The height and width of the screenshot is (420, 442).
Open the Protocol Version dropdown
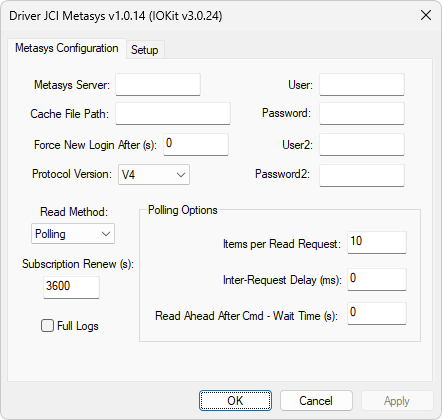tap(154, 174)
